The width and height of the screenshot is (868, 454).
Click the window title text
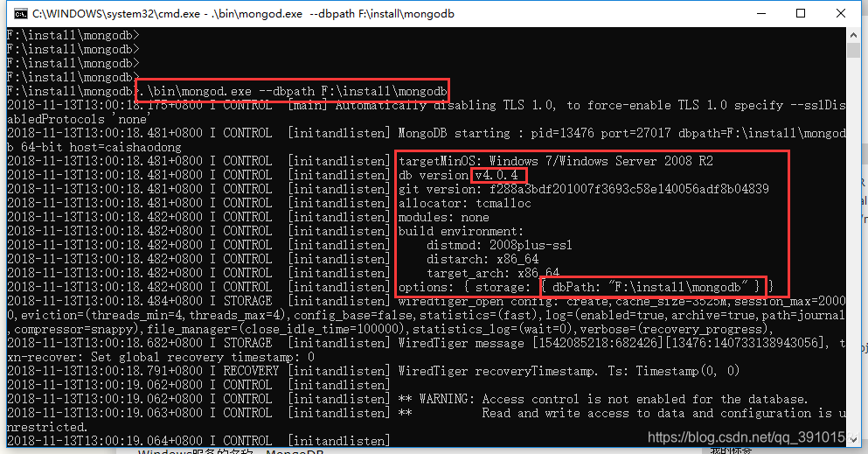(x=243, y=13)
